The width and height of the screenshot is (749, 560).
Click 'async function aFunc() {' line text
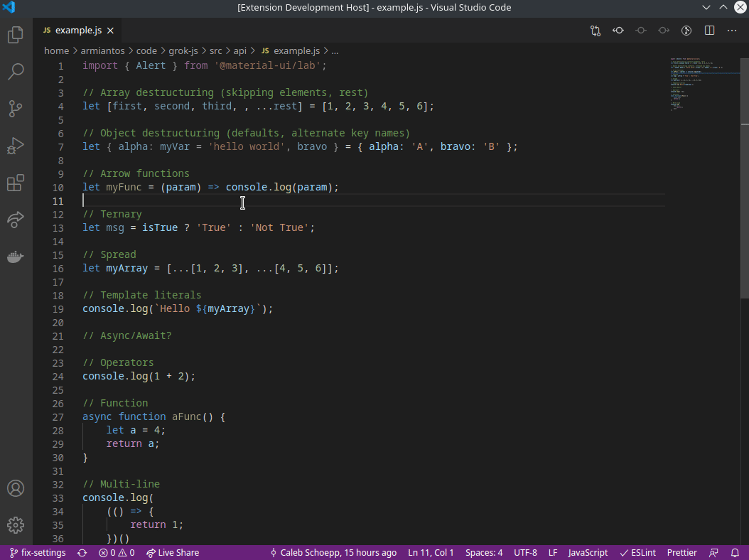pos(153,416)
